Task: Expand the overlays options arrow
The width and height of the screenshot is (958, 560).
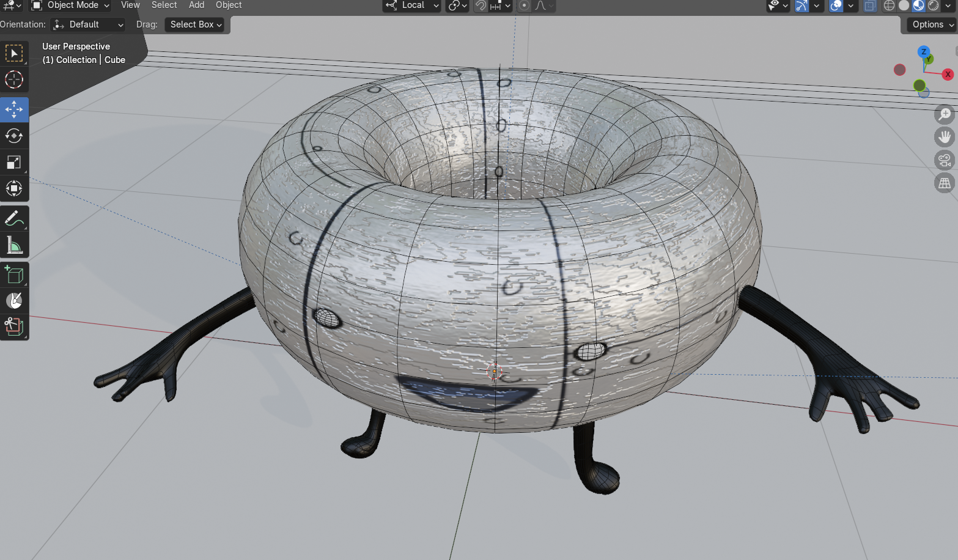Action: pyautogui.click(x=850, y=6)
